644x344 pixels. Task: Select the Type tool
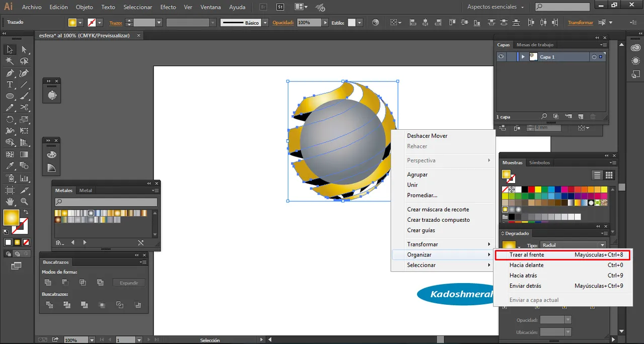[10, 84]
